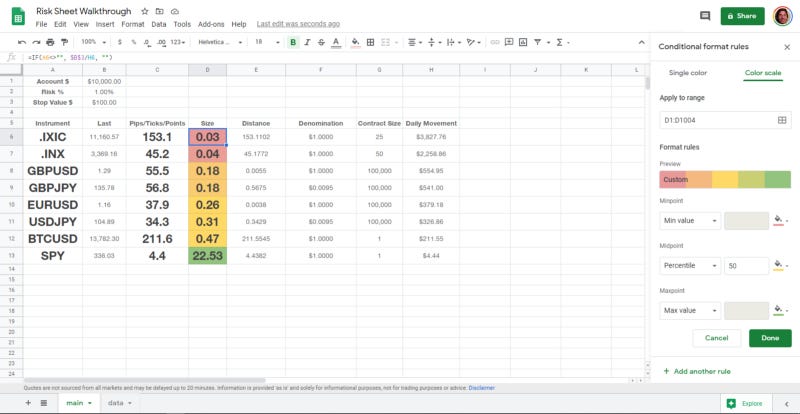Open the Borders tool
The image size is (800, 414).
click(x=370, y=42)
